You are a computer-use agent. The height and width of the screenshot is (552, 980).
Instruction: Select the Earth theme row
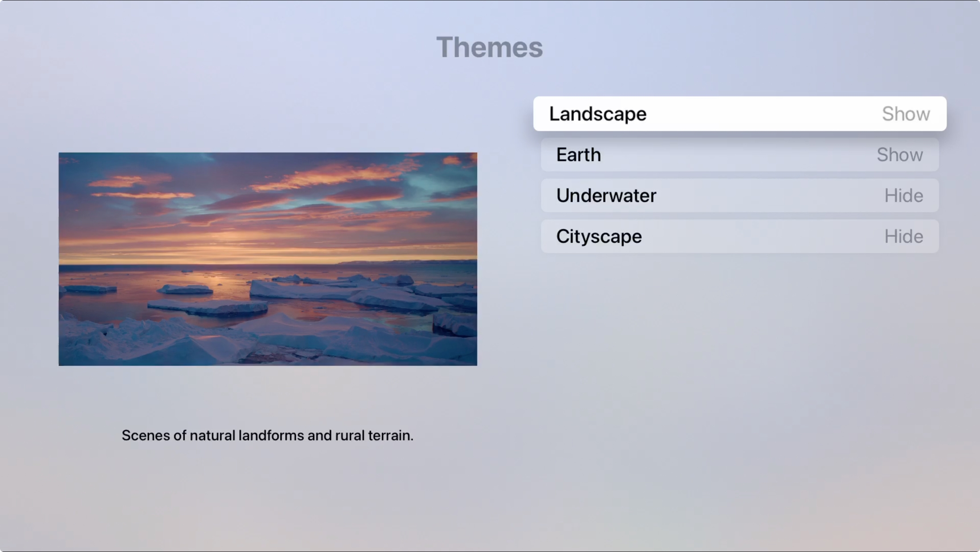pyautogui.click(x=739, y=155)
